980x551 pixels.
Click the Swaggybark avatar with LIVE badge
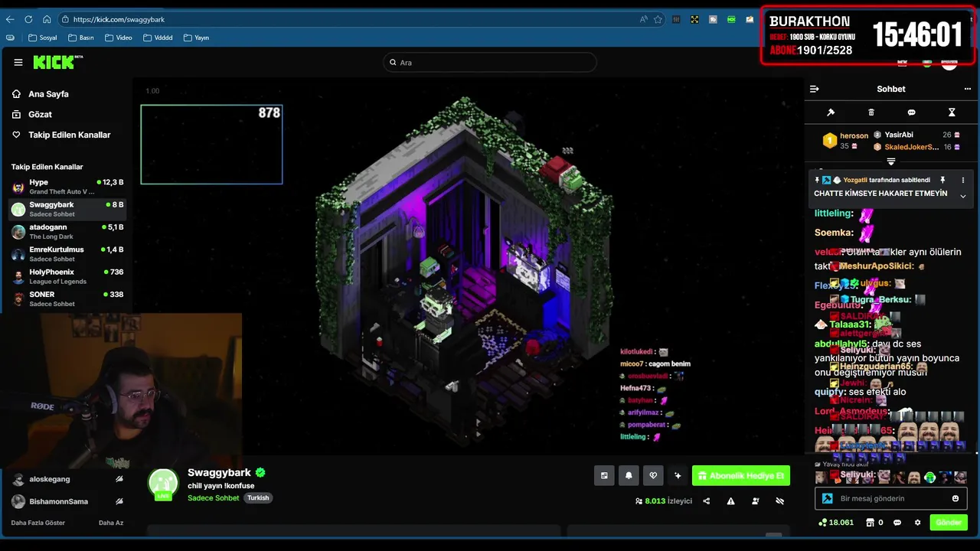tap(163, 484)
